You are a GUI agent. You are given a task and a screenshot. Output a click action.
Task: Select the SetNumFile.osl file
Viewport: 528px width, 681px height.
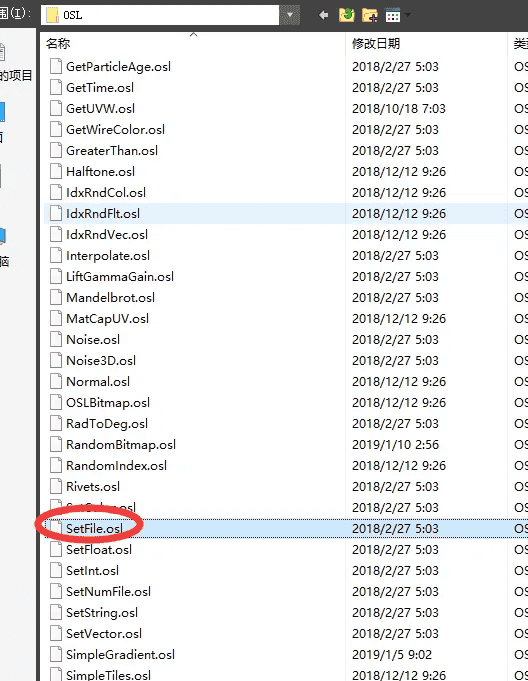(x=108, y=592)
